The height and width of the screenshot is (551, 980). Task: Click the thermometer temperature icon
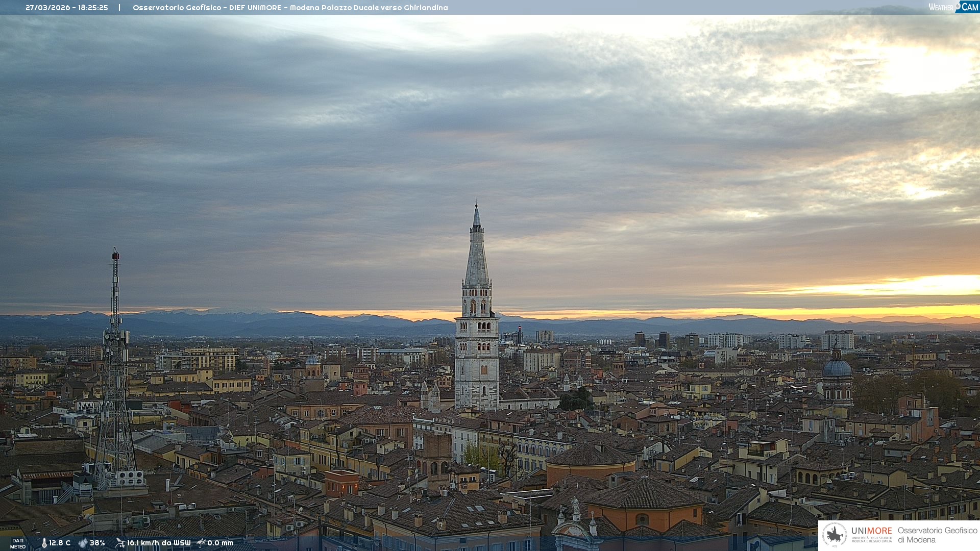click(x=44, y=543)
